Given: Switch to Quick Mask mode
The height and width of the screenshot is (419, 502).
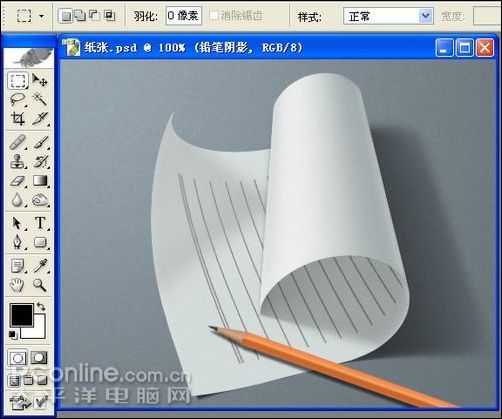Looking at the screenshot, I should pyautogui.click(x=39, y=358).
